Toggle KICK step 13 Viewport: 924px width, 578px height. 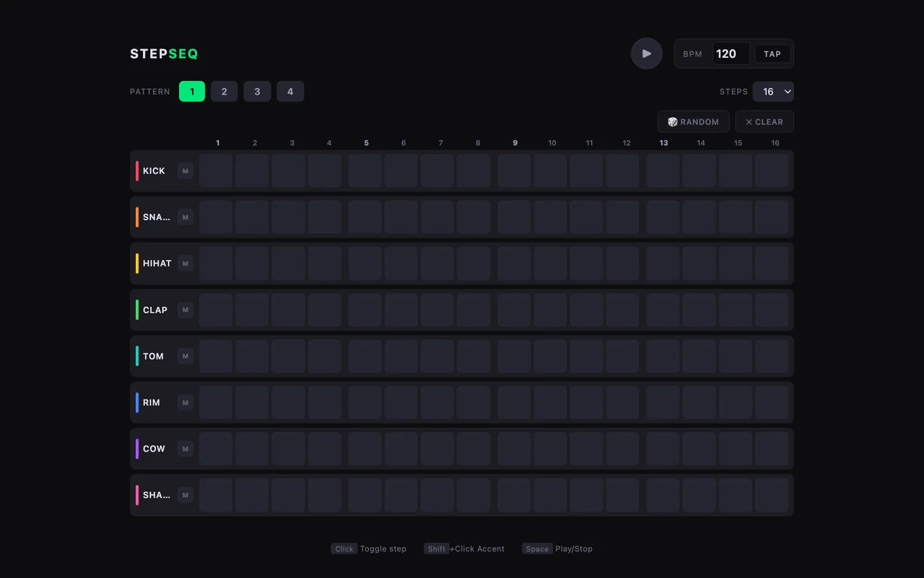(663, 171)
